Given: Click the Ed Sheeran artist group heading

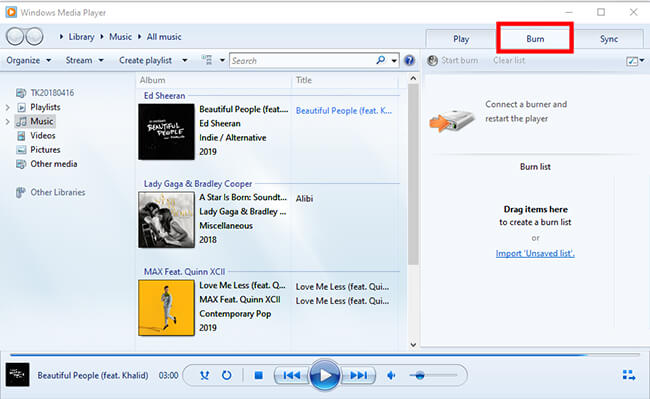Looking at the screenshot, I should click(x=164, y=96).
